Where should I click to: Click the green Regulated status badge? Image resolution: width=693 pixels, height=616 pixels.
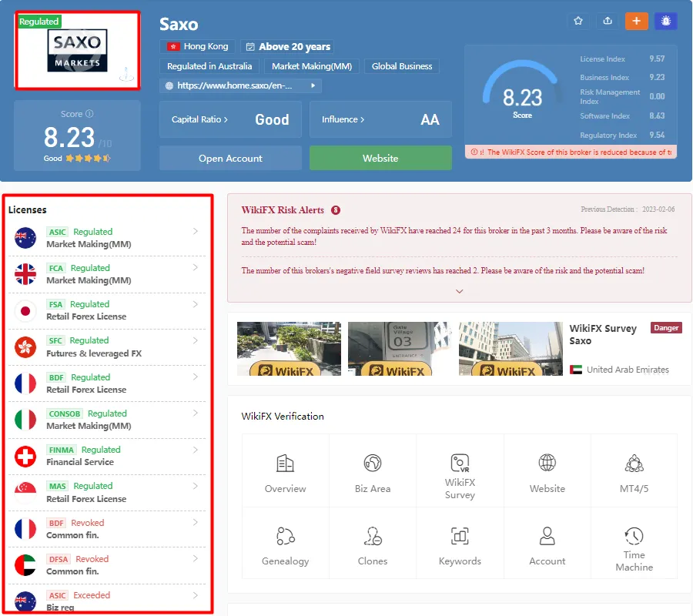coord(39,22)
